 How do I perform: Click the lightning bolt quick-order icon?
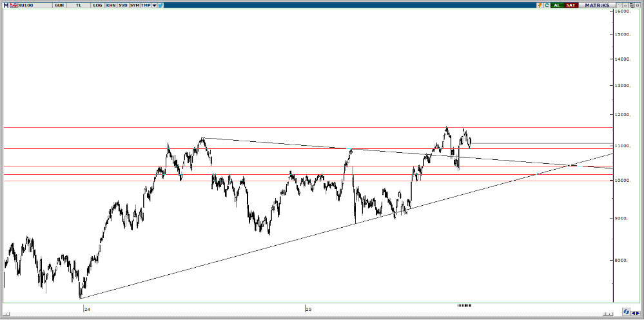click(x=539, y=5)
